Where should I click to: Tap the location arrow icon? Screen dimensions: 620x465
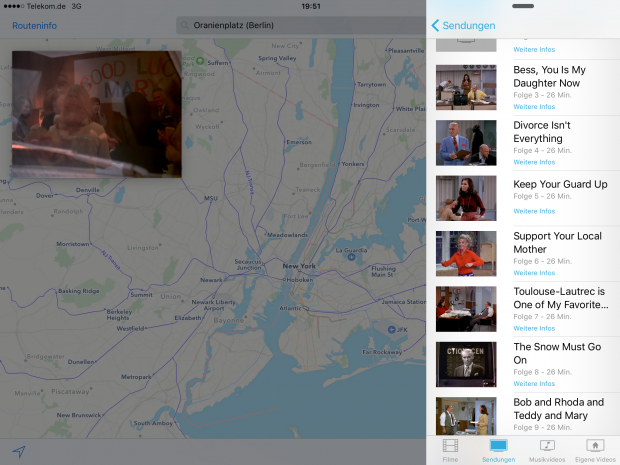[x=18, y=451]
